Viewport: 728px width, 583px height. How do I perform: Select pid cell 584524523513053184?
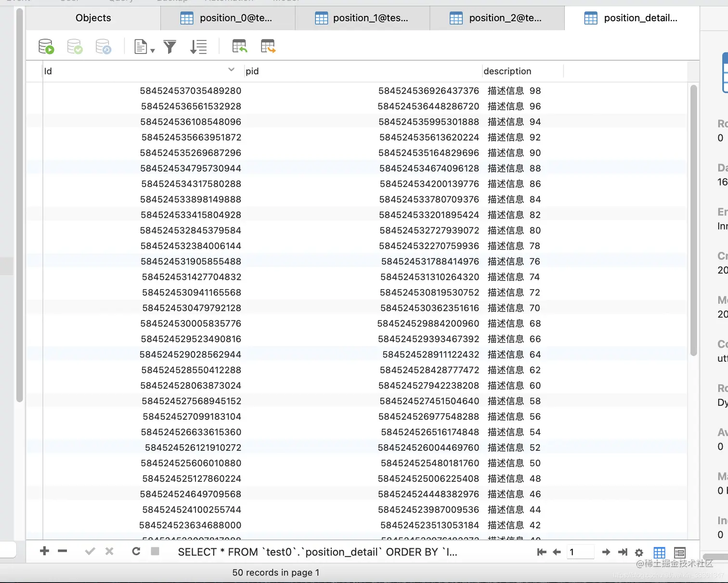pos(363,525)
